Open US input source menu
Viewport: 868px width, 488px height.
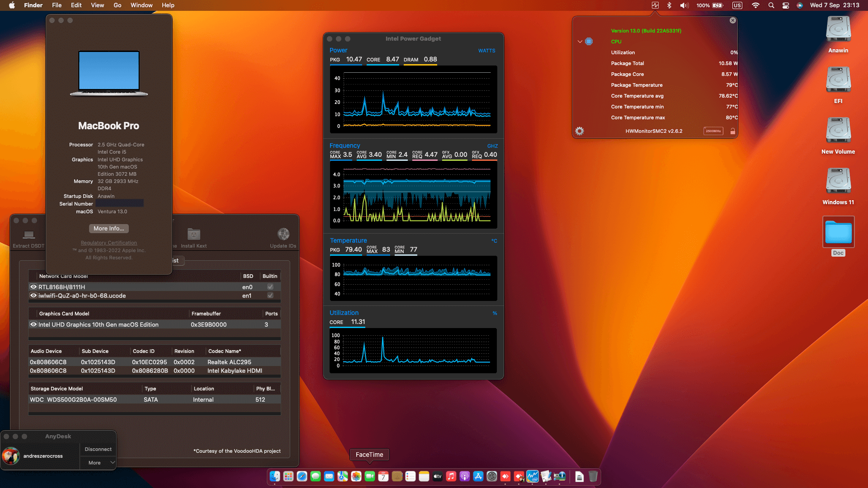point(737,5)
